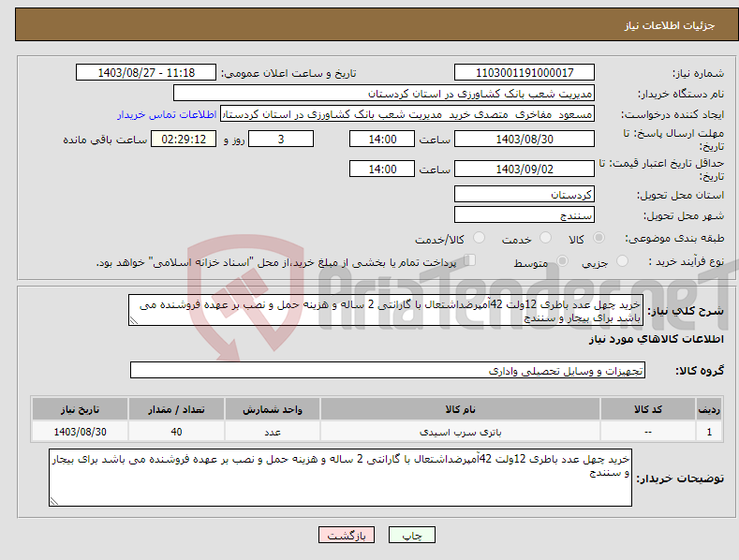Click the unit cell عدد

click(x=273, y=432)
